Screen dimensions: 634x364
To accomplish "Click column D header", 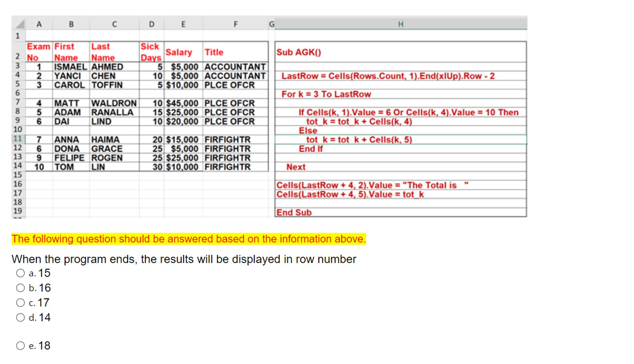I will [152, 24].
